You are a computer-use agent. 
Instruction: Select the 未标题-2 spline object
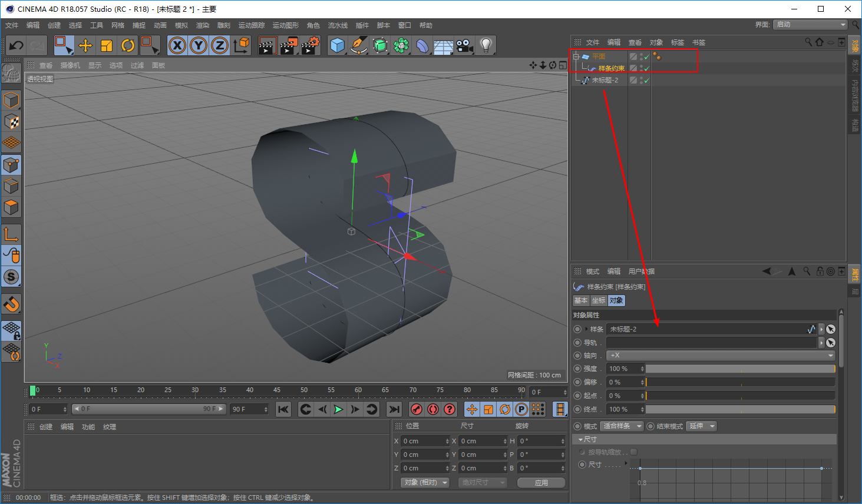click(605, 80)
